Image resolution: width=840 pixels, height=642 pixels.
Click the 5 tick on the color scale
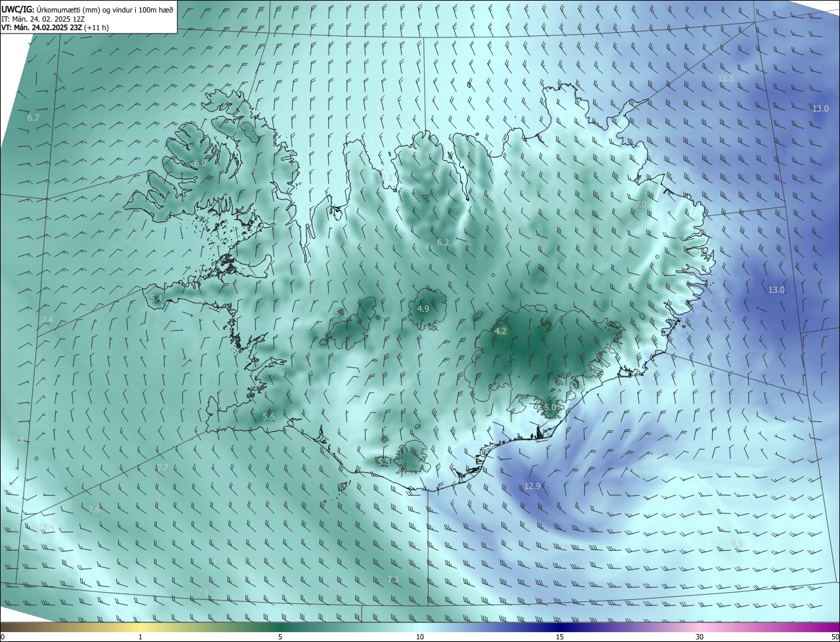(x=280, y=637)
